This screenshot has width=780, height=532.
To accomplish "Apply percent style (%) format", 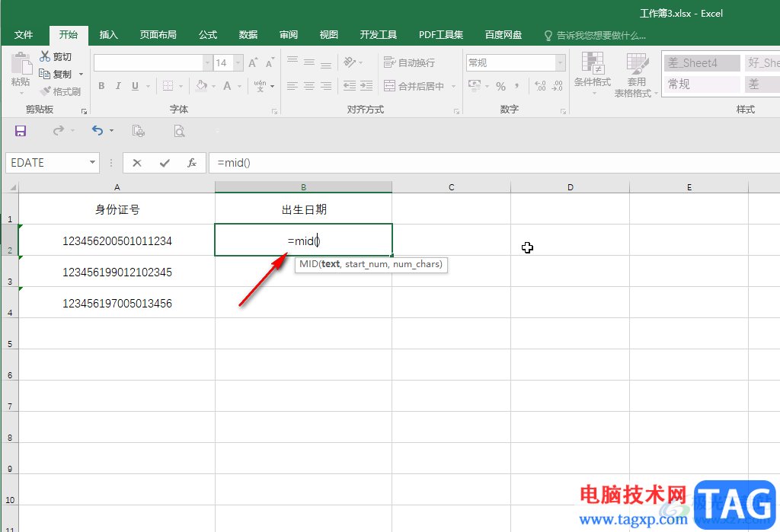I will pyautogui.click(x=501, y=87).
